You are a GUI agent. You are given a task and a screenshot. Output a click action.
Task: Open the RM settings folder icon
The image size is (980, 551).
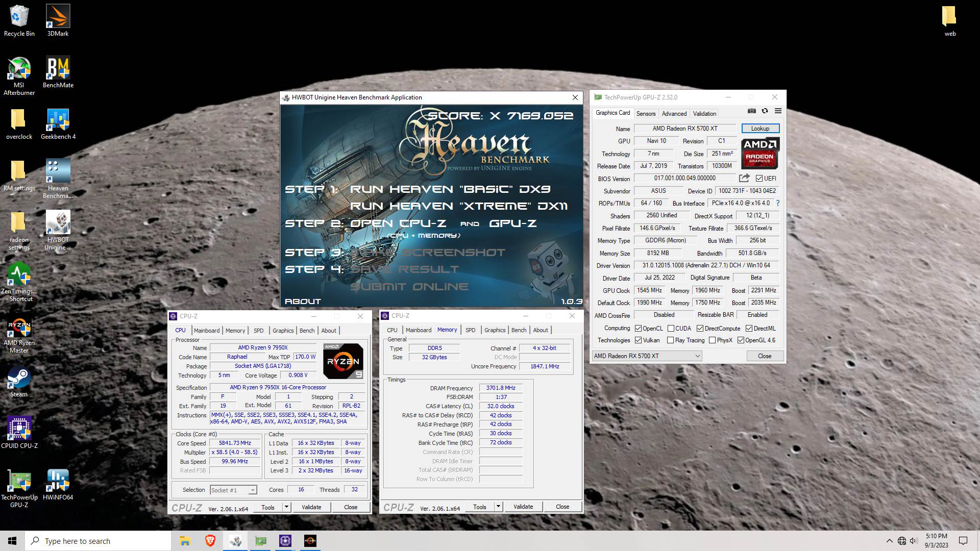pos(19,176)
